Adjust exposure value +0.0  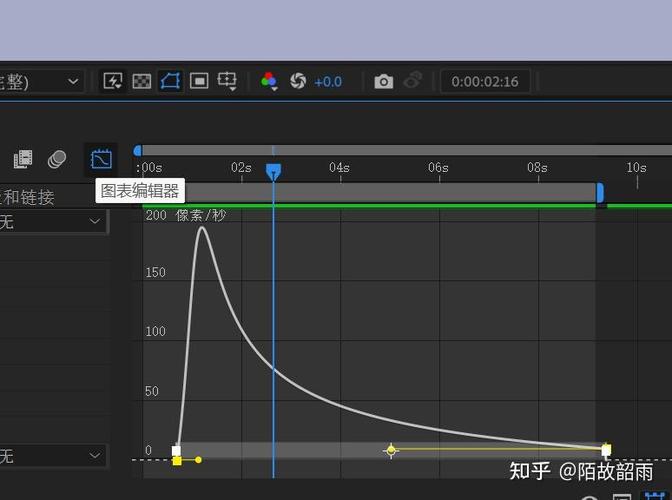(x=328, y=81)
